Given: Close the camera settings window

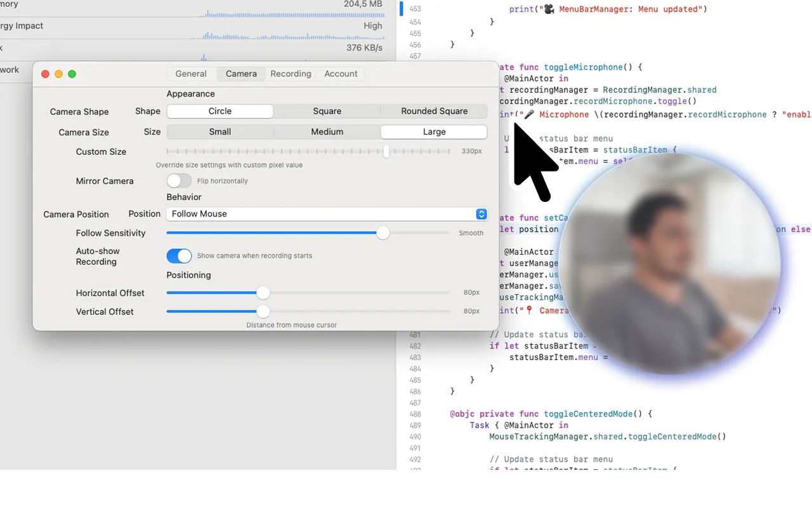Looking at the screenshot, I should [x=45, y=74].
